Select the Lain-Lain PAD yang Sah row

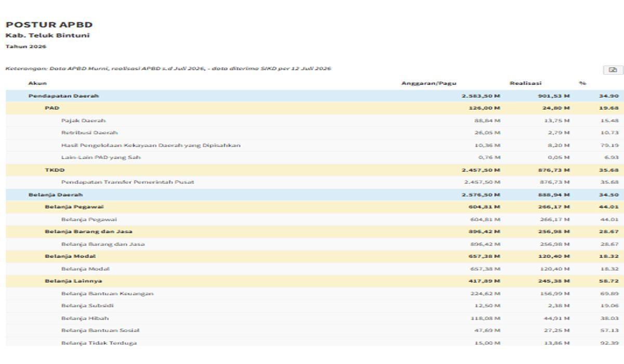tap(315, 158)
